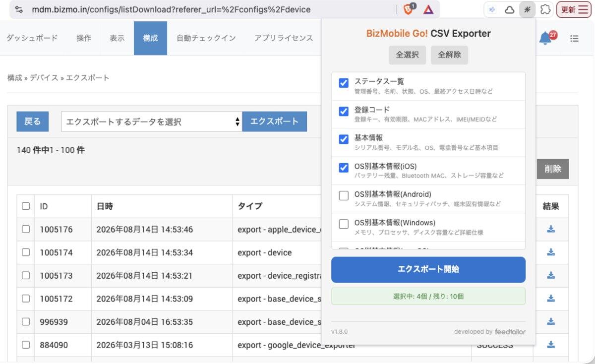This screenshot has height=364, width=595.
Task: Open the site settings icon in address bar
Action: [x=19, y=9]
